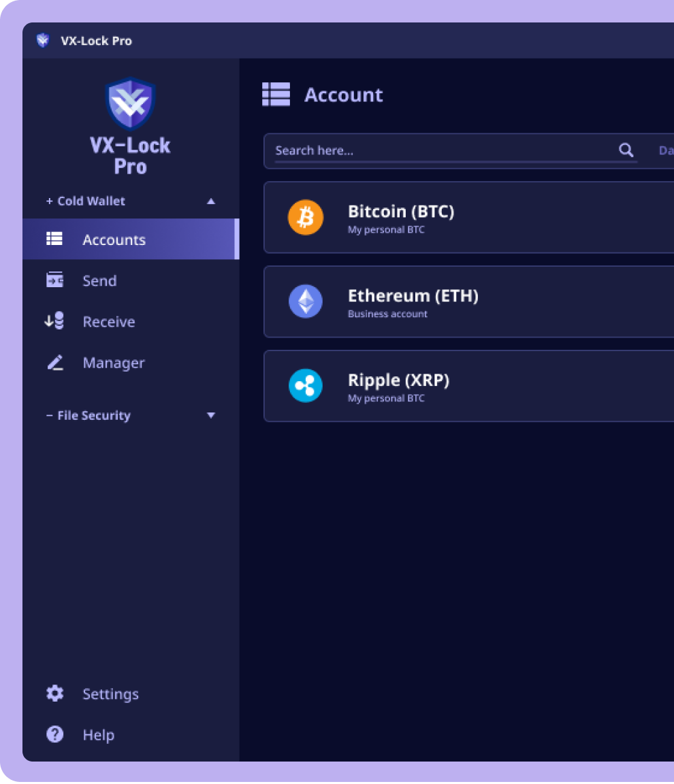Open the Send menu item
Viewport: 674px width, 784px height.
[131, 280]
